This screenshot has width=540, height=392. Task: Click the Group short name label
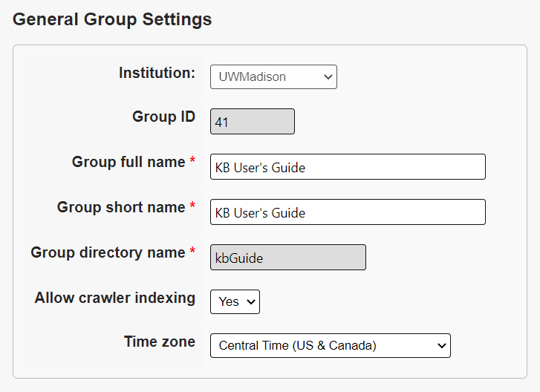click(x=121, y=207)
